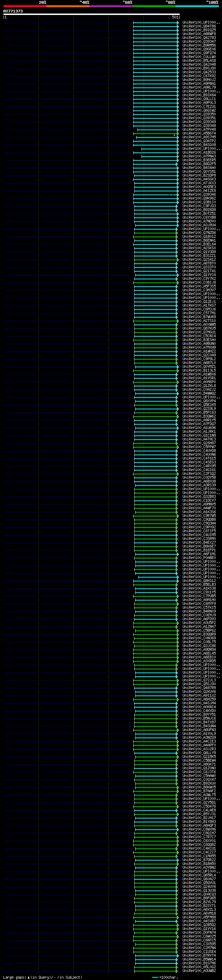The height and width of the screenshot is (980, 222).
Task: Click hit label UniRef100_A7PV48
Action: coord(199,130)
